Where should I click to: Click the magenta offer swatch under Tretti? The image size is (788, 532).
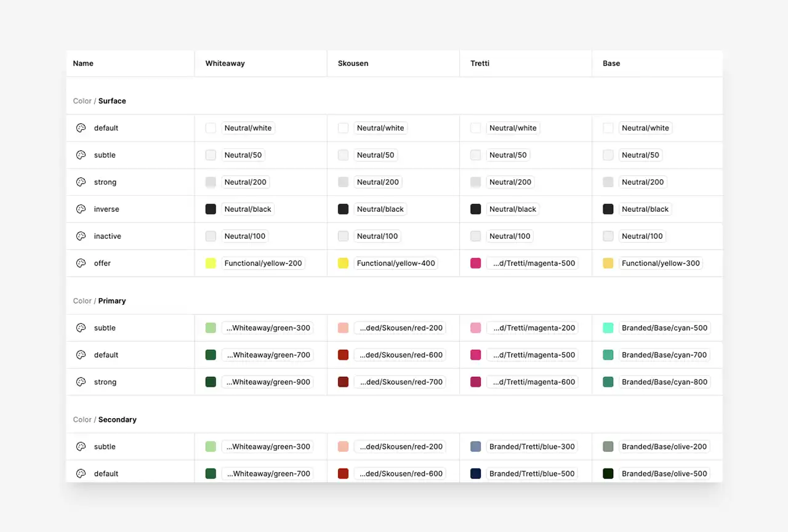(475, 264)
